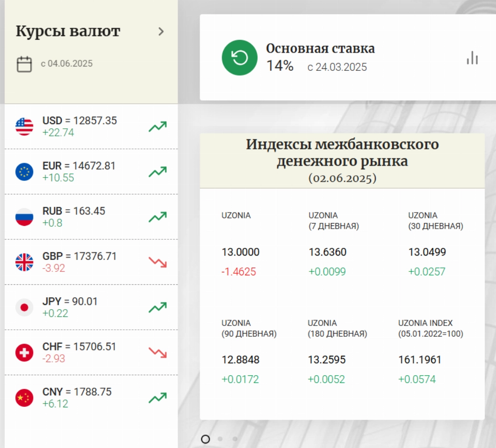Click the 'UZONIA (180 ДНЕВНАЯ)' label
The width and height of the screenshot is (496, 448).
click(x=337, y=328)
